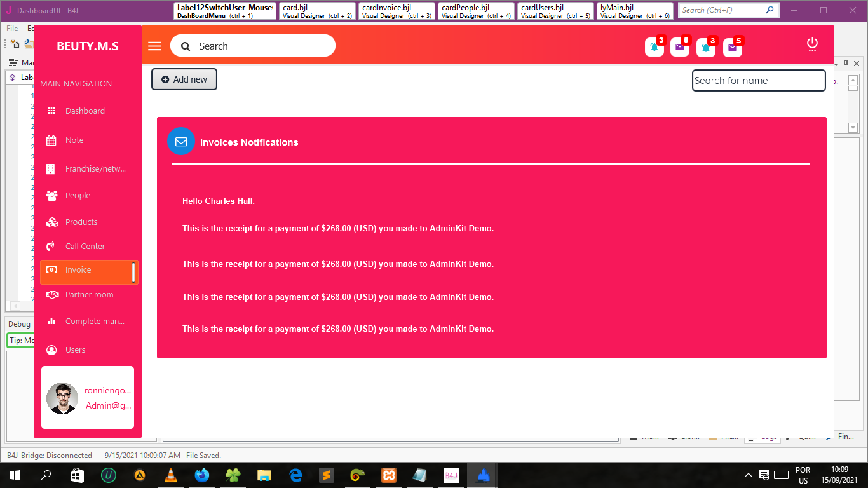Open Microsoft Edge from the taskbar
Viewport: 868px width, 488px height.
(x=295, y=475)
